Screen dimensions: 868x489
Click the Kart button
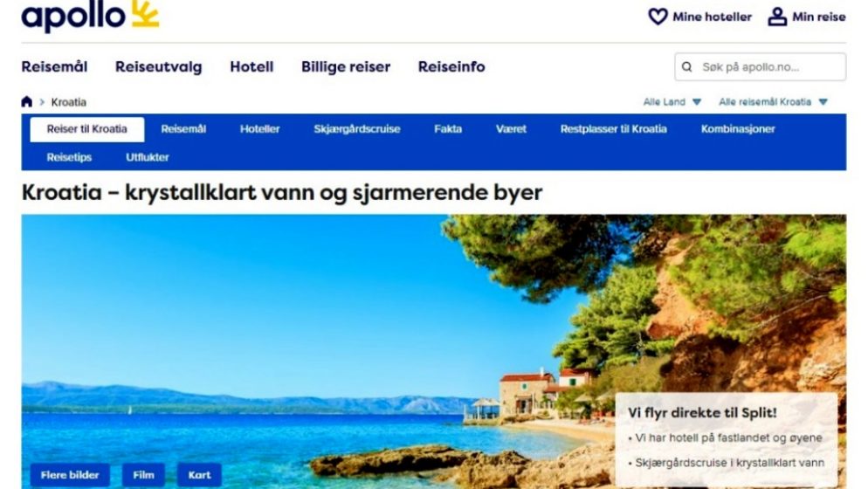[199, 475]
